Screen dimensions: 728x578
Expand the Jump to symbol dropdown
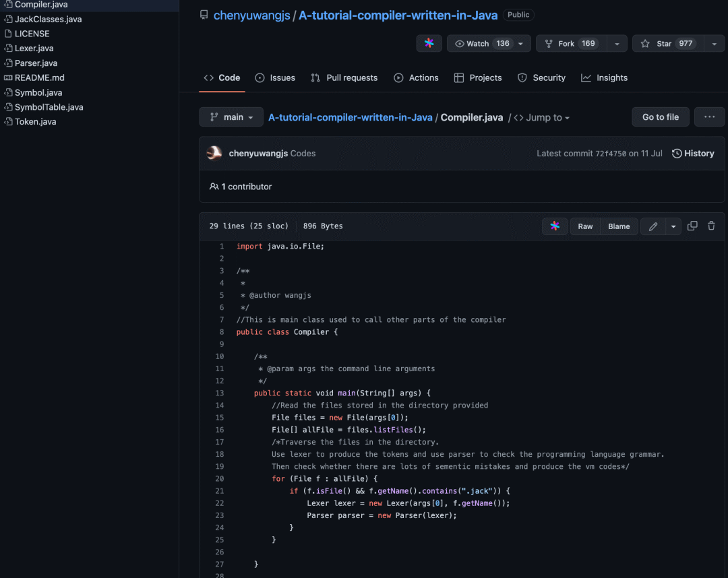[542, 118]
